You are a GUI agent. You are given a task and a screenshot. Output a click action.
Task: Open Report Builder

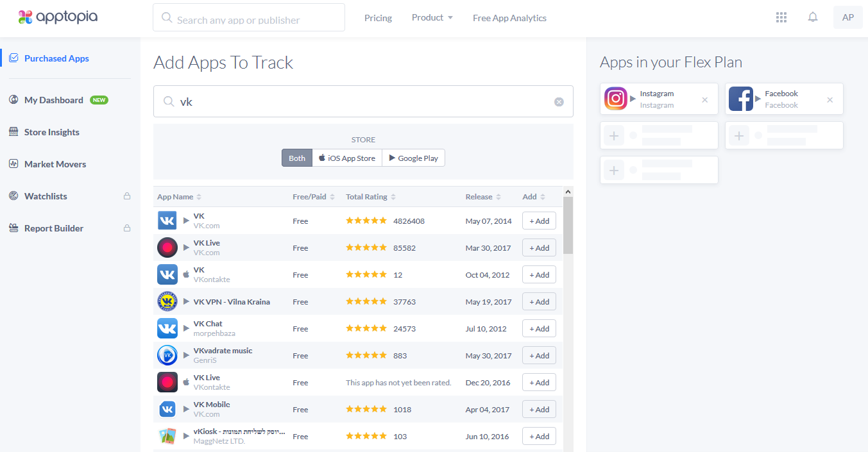click(54, 228)
